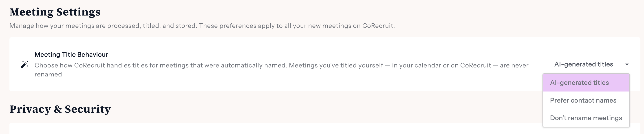The width and height of the screenshot is (644, 134).
Task: Click subtitle "Manage how your meetings are processed"
Action: click(x=202, y=26)
